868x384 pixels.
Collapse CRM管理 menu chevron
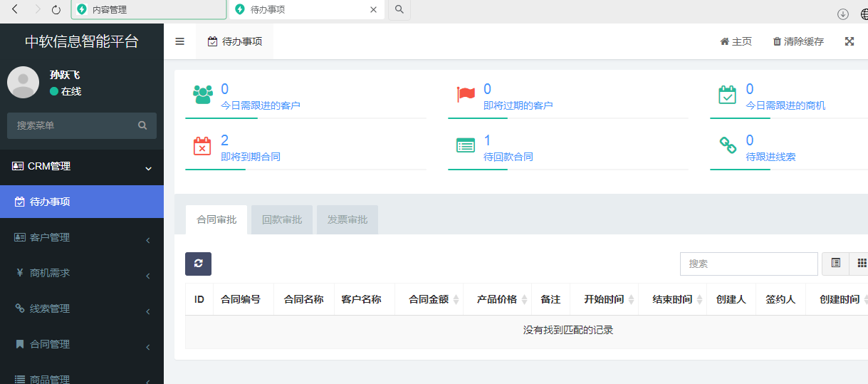[x=149, y=168]
